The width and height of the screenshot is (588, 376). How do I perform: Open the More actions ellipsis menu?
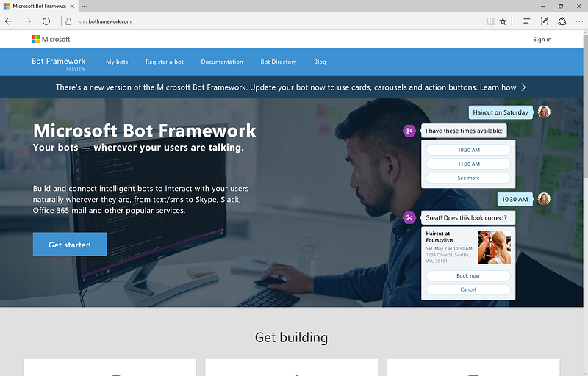click(x=579, y=21)
